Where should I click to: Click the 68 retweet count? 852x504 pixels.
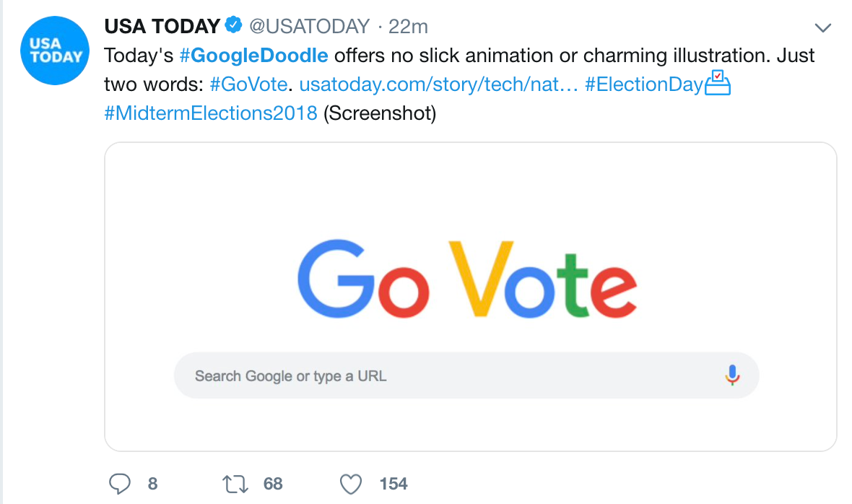coord(273,484)
